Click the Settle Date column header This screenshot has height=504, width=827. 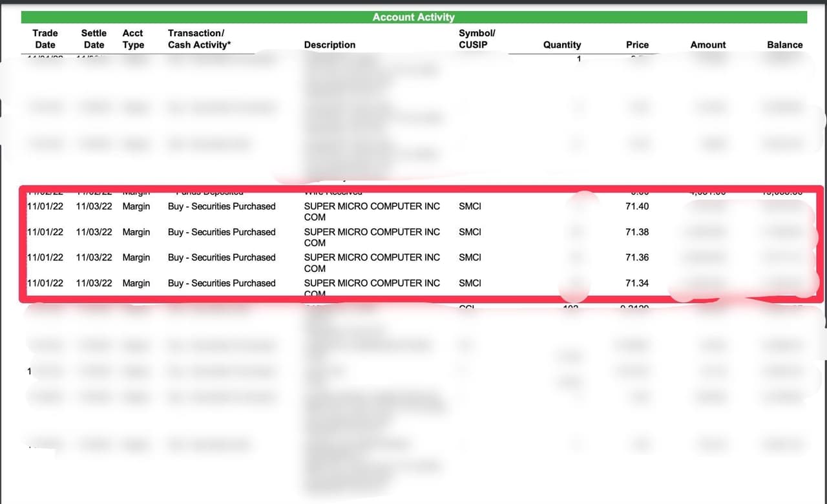click(x=94, y=39)
